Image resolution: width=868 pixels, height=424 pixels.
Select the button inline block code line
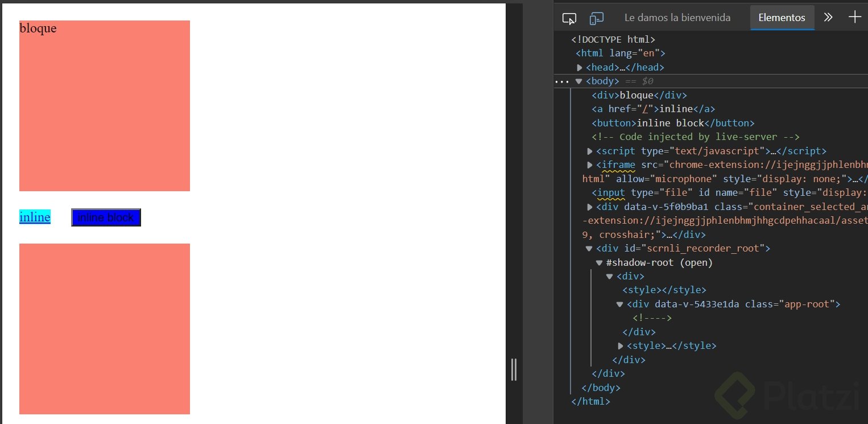[673, 124]
